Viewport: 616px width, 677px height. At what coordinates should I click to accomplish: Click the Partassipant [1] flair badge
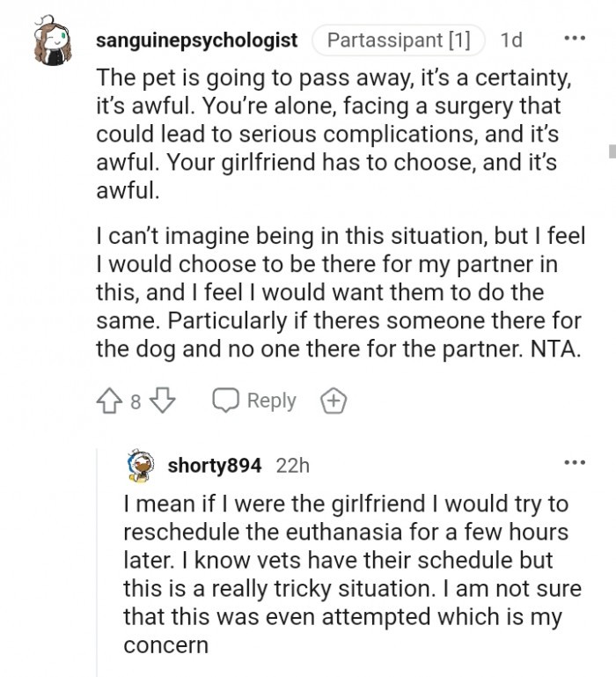[398, 40]
